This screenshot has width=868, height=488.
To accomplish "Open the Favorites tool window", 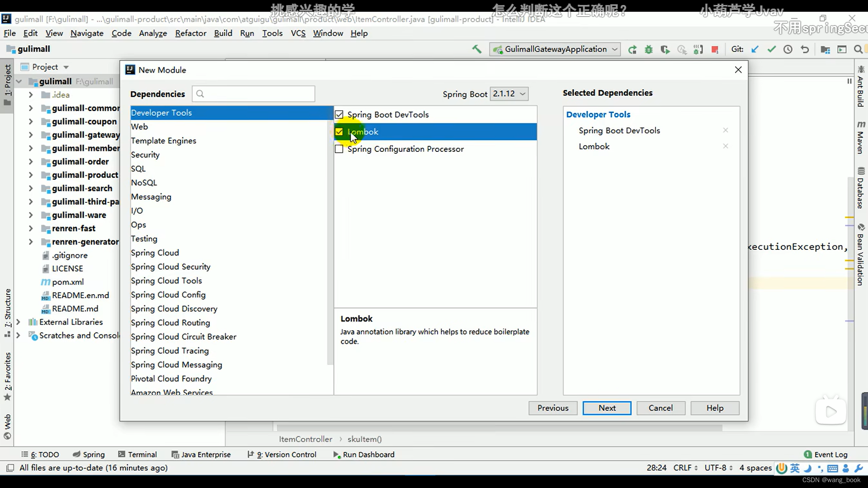I will coord(8,376).
